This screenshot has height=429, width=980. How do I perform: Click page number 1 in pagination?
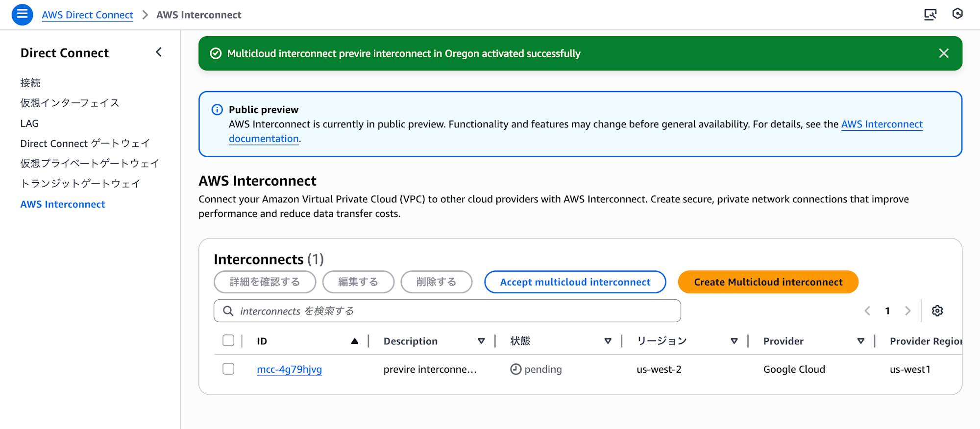pos(887,311)
